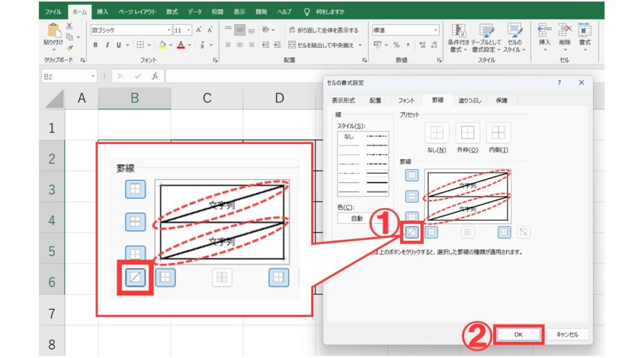
Task: Confirm the dialog with OK
Action: click(x=518, y=335)
